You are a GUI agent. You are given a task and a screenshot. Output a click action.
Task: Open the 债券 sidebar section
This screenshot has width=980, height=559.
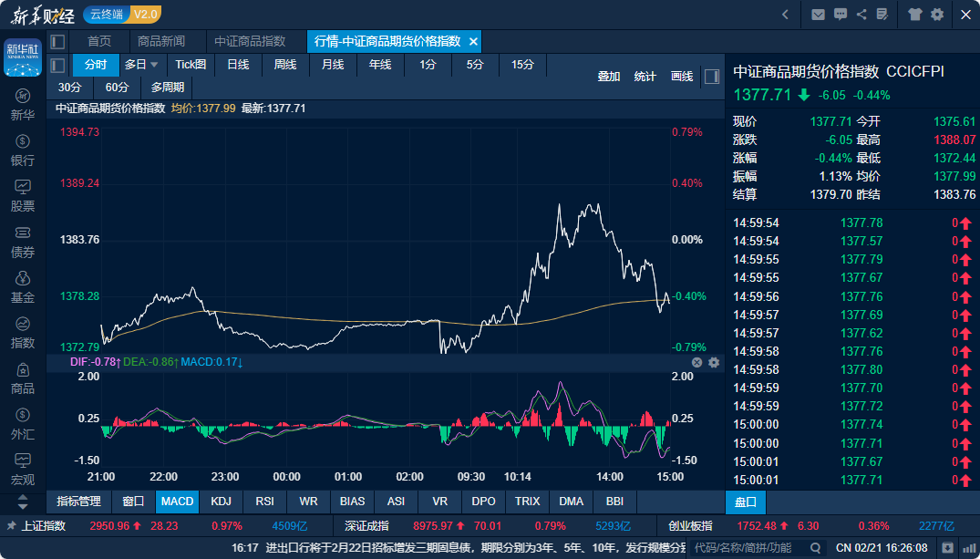(x=23, y=243)
